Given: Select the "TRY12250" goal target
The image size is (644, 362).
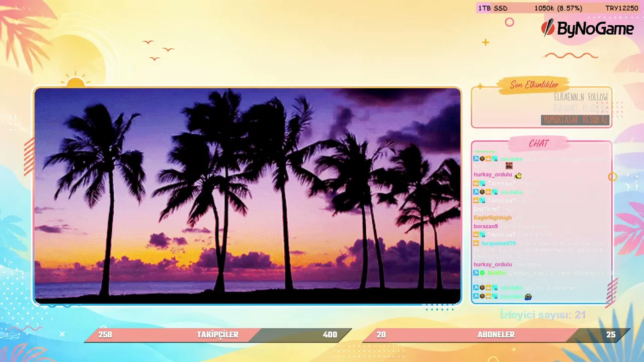Looking at the screenshot, I should coord(622,8).
